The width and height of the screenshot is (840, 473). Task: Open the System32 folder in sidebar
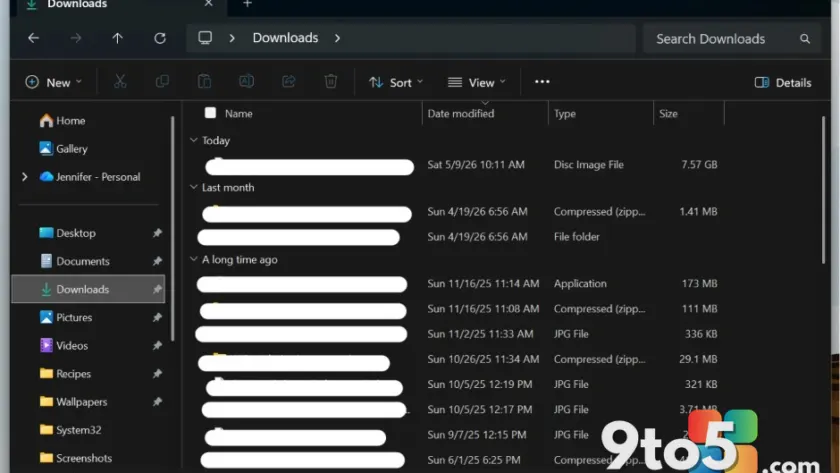tap(71, 430)
